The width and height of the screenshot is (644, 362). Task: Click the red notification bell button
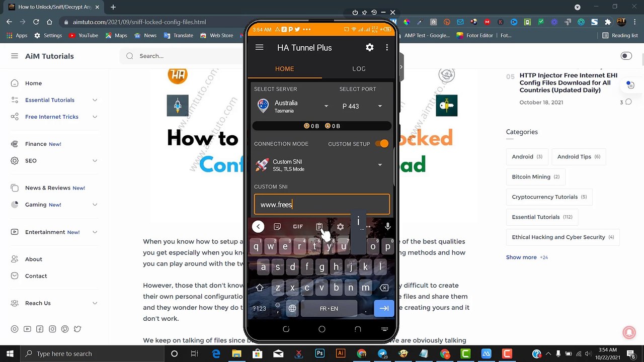[x=628, y=332]
